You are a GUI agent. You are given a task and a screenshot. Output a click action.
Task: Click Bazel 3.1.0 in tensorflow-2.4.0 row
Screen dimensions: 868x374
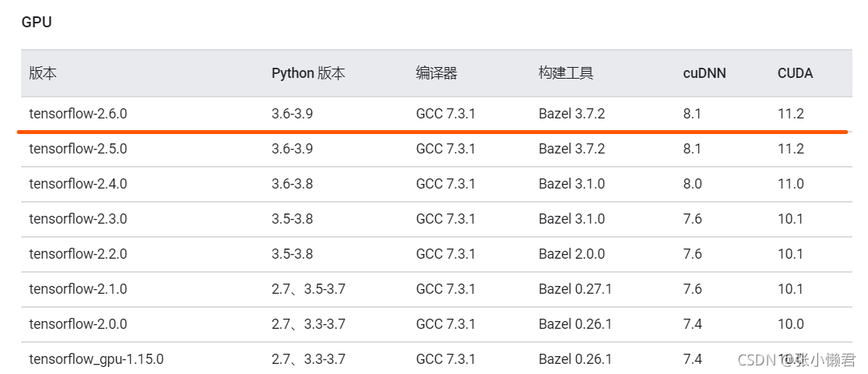pyautogui.click(x=572, y=183)
